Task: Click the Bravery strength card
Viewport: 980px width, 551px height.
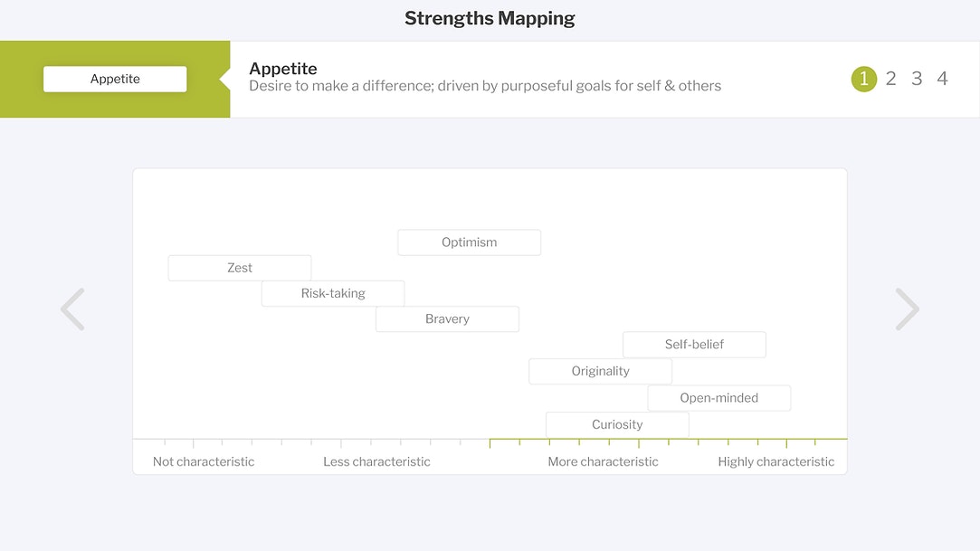Action: pos(447,318)
